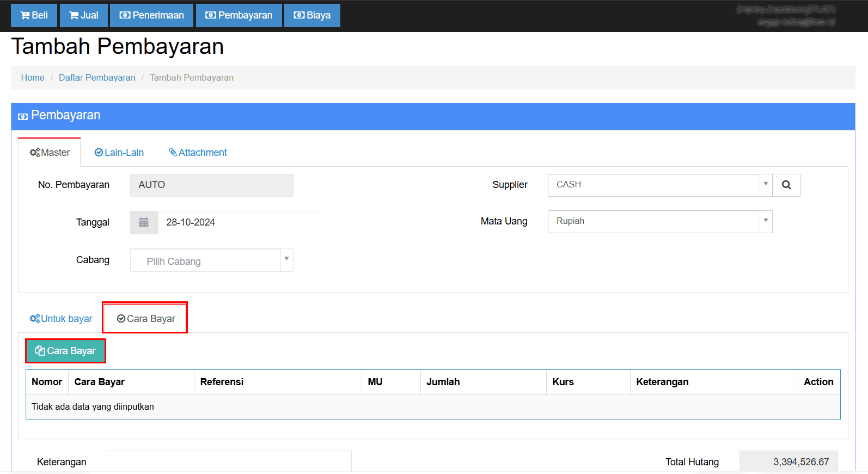868x474 pixels.
Task: Go to Daftar Pembayaran breadcrumb link
Action: [x=97, y=77]
